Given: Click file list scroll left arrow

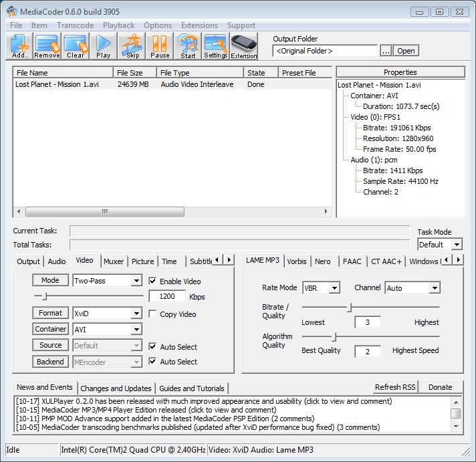Looking at the screenshot, I should (x=19, y=211).
